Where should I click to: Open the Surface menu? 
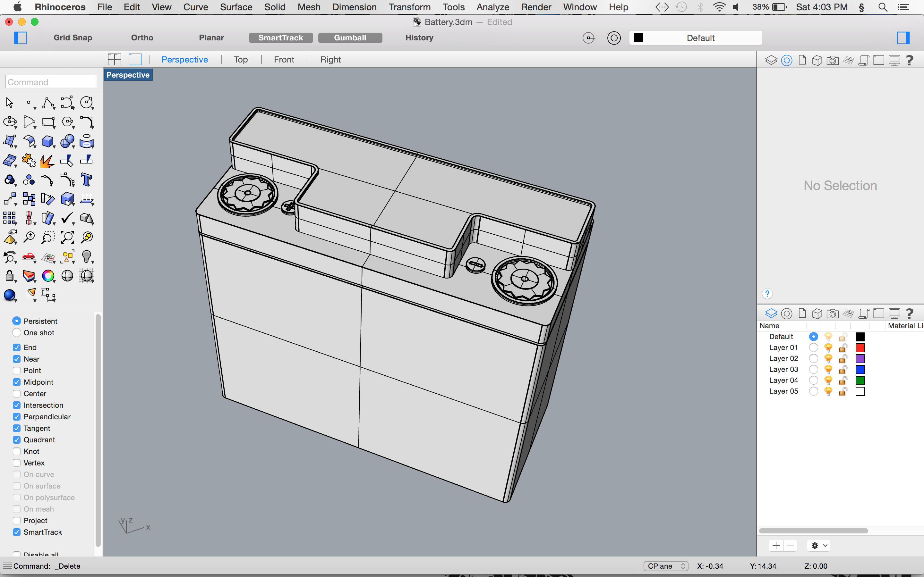click(236, 7)
